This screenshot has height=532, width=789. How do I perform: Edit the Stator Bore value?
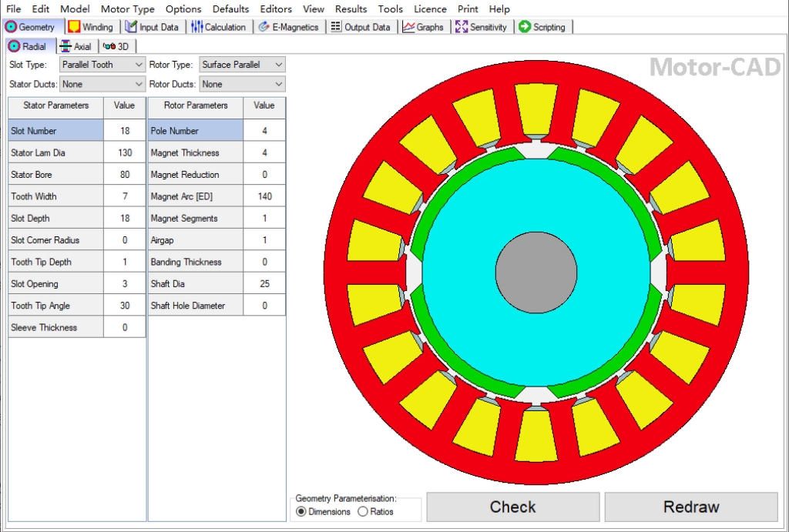(125, 175)
